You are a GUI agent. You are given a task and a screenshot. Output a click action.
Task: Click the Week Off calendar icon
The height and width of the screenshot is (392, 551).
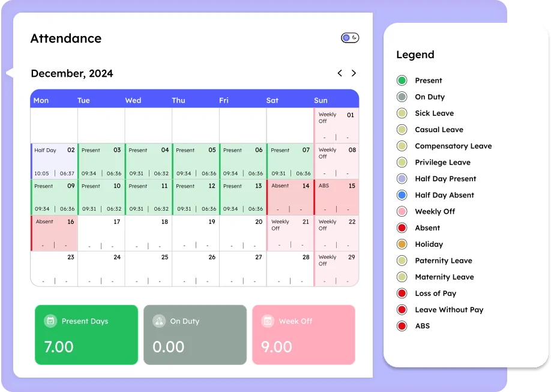pyautogui.click(x=268, y=322)
